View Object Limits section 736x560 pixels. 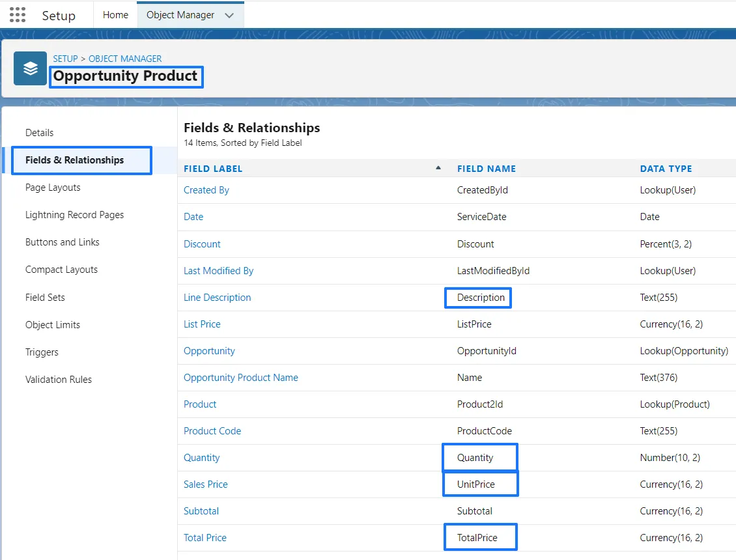pos(53,325)
